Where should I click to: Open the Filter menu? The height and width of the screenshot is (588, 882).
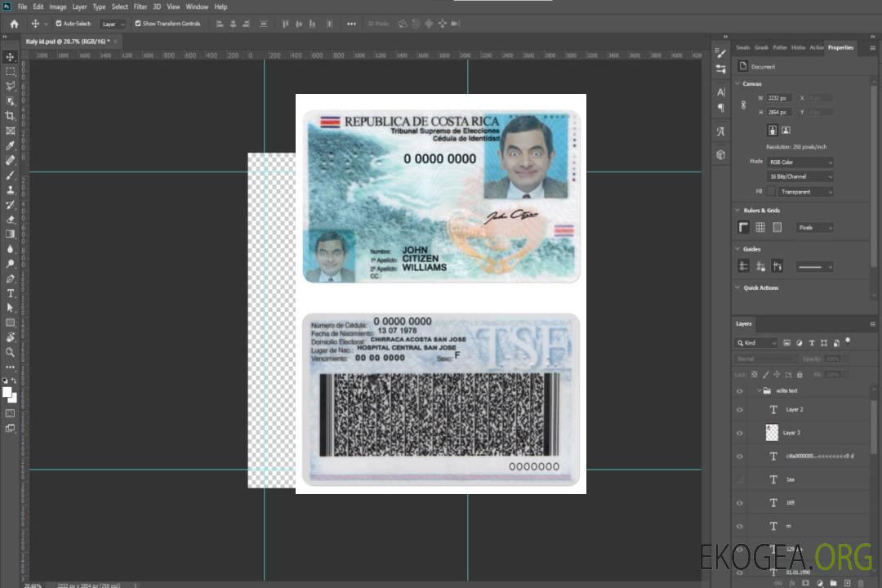140,7
